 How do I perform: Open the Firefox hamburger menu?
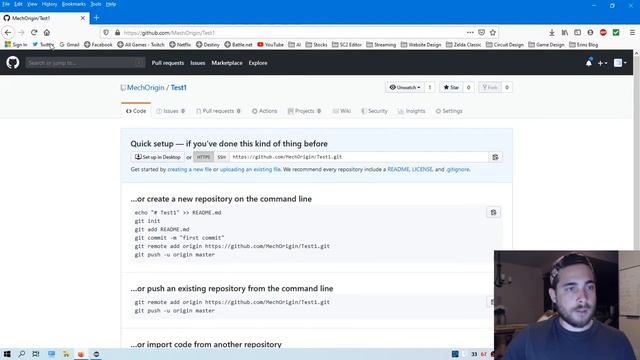pos(632,33)
